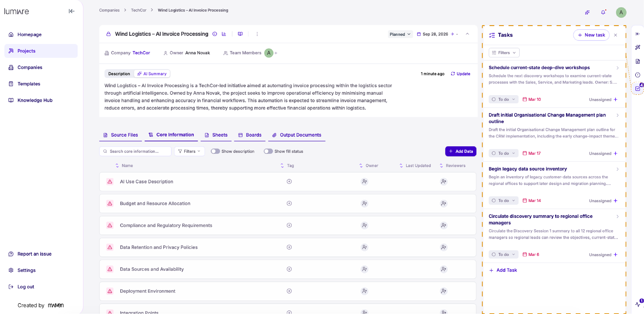Open Planned status dropdown

400,34
